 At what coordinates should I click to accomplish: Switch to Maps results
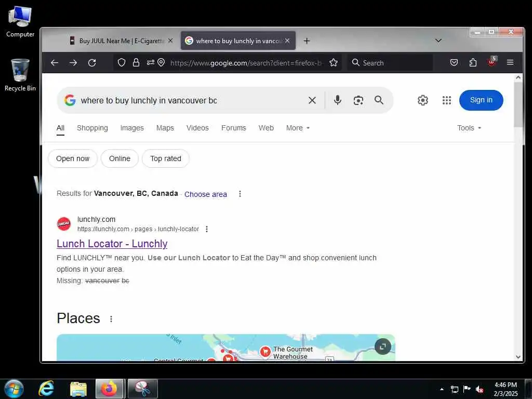point(165,128)
